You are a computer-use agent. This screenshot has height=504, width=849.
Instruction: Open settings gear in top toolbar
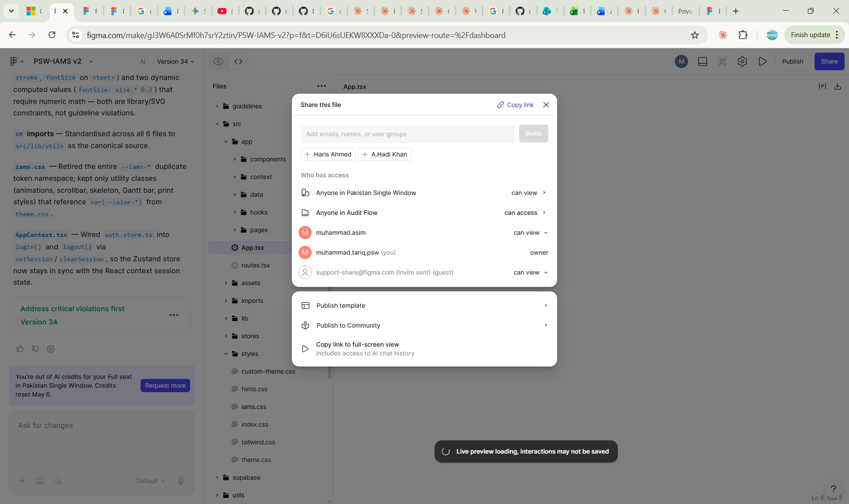click(x=742, y=61)
